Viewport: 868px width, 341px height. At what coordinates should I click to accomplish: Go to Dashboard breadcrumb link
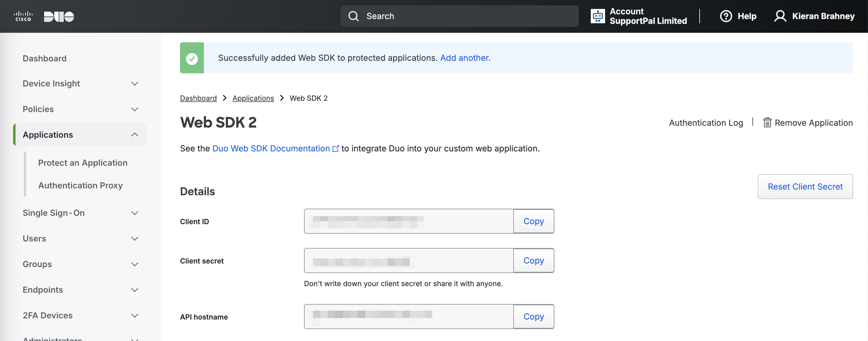click(x=198, y=98)
